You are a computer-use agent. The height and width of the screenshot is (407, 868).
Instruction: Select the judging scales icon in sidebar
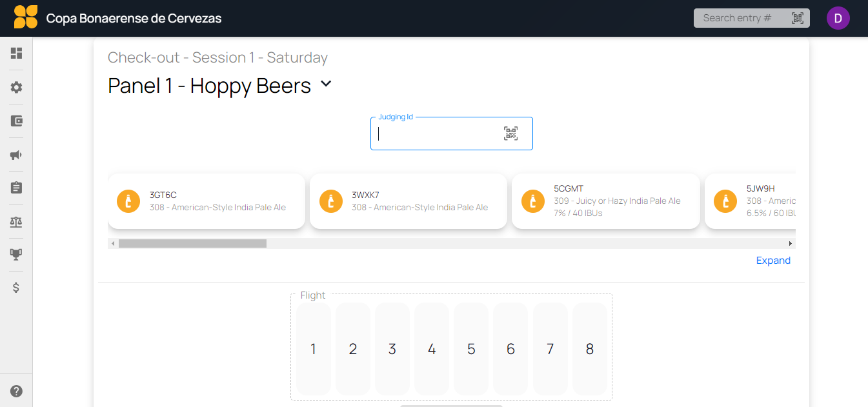(16, 221)
